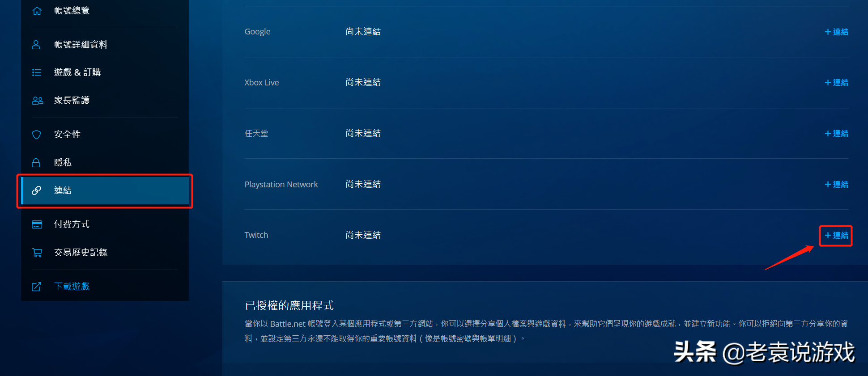868x376 pixels.
Task: Click the lock icon beside 隱私
Action: (36, 163)
